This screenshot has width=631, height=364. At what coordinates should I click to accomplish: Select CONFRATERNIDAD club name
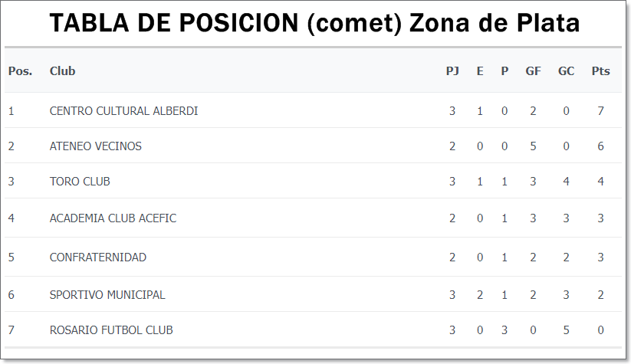pyautogui.click(x=98, y=257)
